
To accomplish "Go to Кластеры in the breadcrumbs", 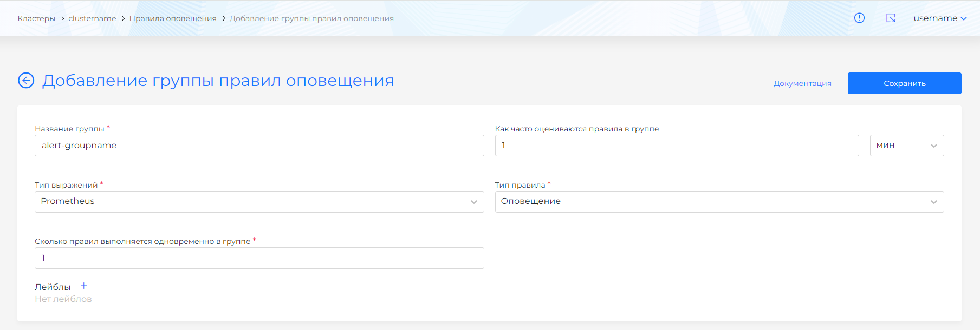I will coord(36,18).
